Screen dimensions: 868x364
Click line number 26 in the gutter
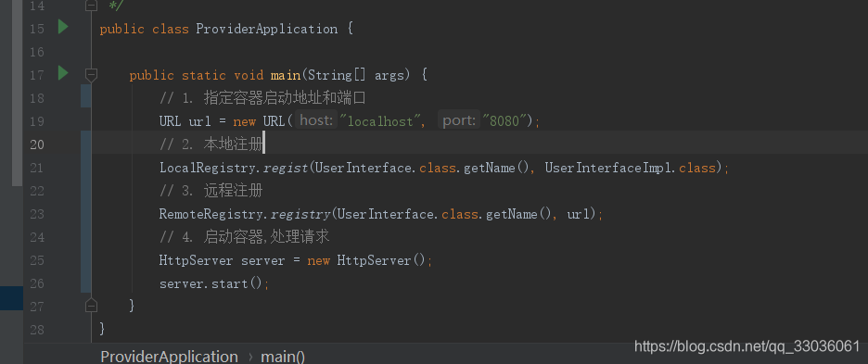[36, 283]
